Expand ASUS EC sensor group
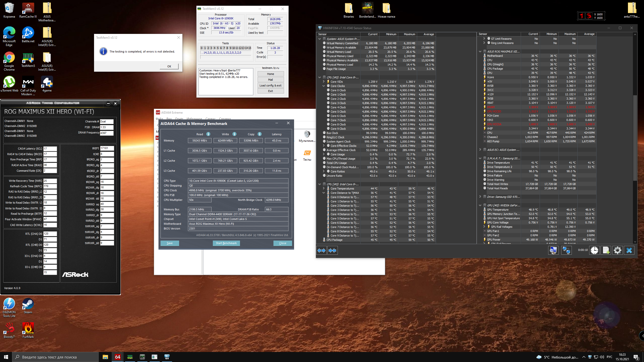 coord(480,150)
